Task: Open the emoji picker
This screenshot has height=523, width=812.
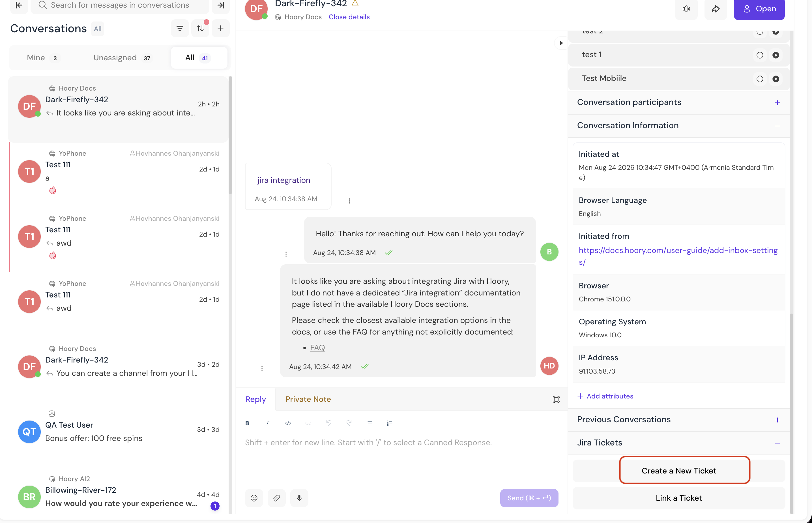Action: pos(254,498)
